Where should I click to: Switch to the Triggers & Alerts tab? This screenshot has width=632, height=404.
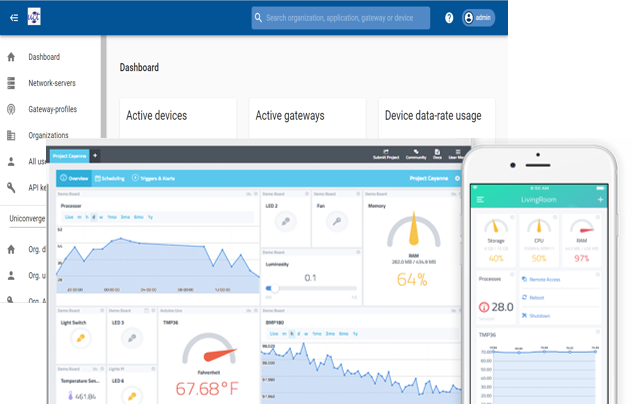click(x=154, y=178)
